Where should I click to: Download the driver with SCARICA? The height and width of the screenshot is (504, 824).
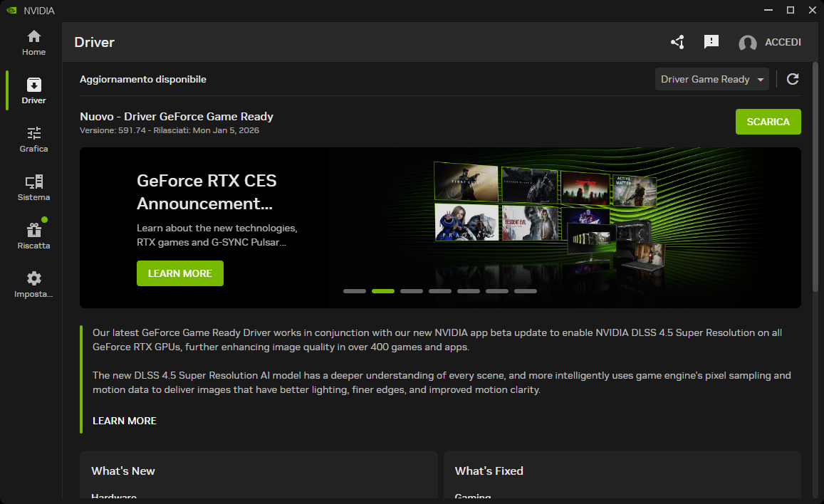click(768, 122)
